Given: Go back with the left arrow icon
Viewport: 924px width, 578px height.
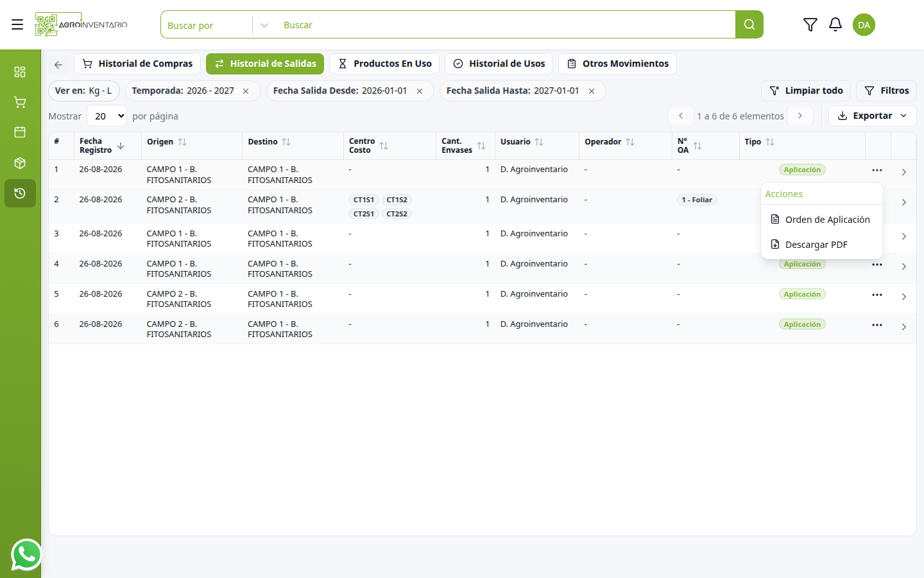Looking at the screenshot, I should click(x=58, y=64).
